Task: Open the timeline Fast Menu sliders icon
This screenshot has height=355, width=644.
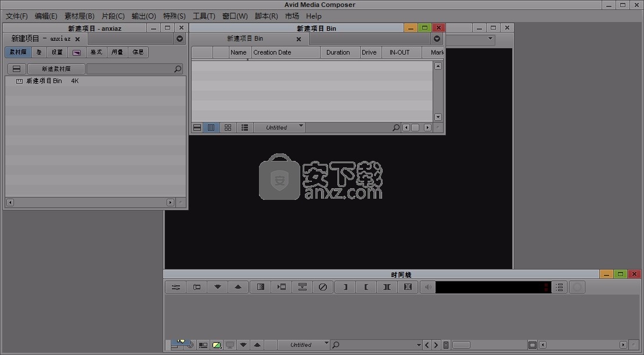Action: 176,287
